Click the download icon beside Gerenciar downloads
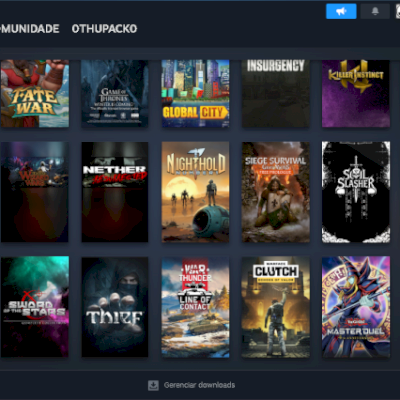The width and height of the screenshot is (400, 400). pos(153,385)
